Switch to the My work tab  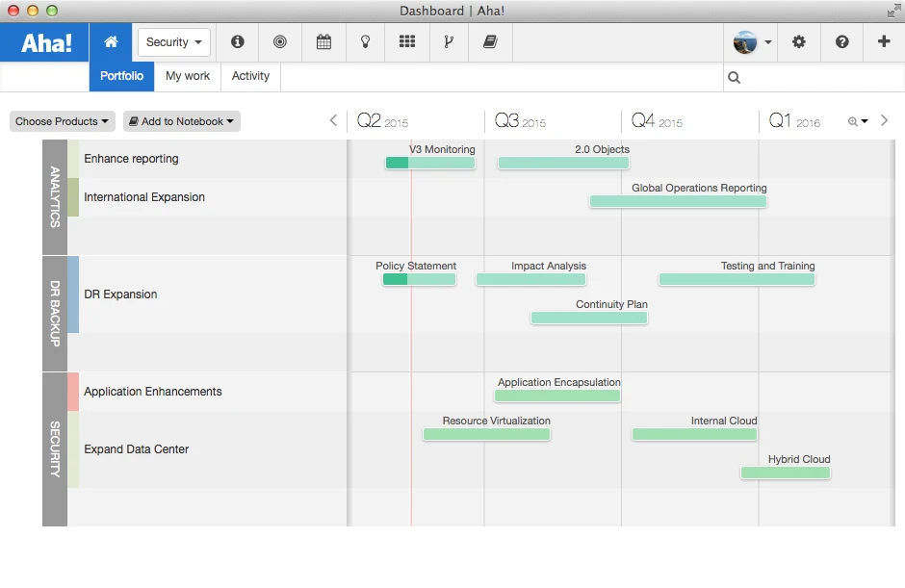[x=188, y=76]
